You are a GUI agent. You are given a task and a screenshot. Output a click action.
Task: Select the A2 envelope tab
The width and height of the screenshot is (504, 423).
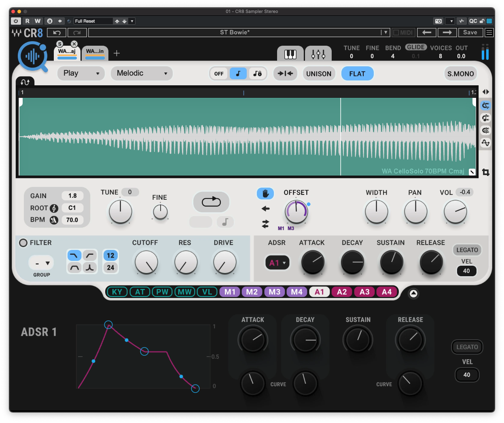coord(342,292)
